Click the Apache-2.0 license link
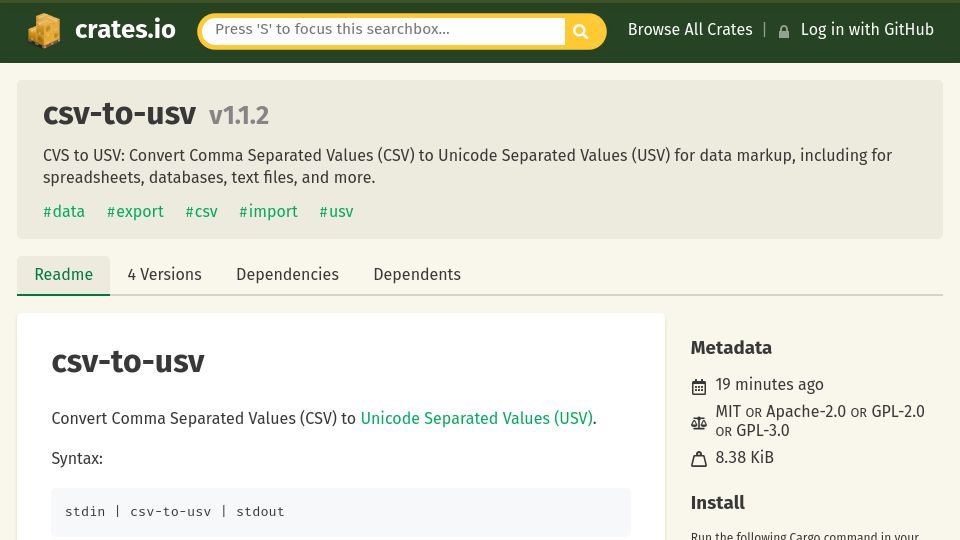 click(x=806, y=411)
